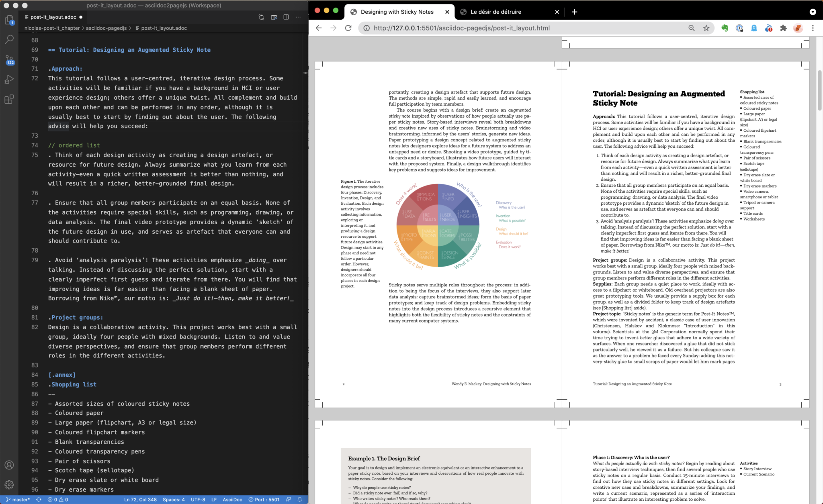The width and height of the screenshot is (823, 504).
Task: Click asciidoc-pagedjs folder in breadcrumb
Action: (x=106, y=28)
